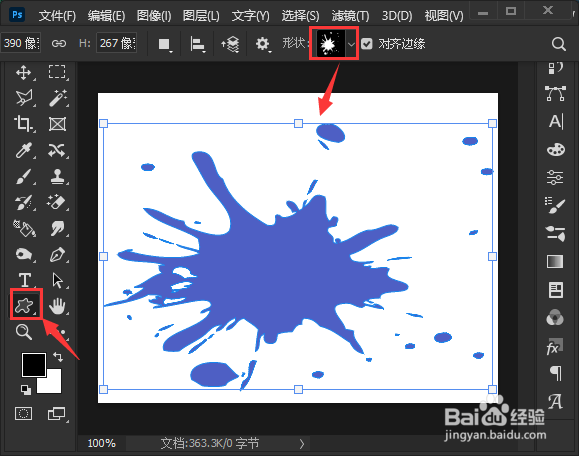Open the Properties panel icon
This screenshot has height=456, width=579.
click(555, 289)
